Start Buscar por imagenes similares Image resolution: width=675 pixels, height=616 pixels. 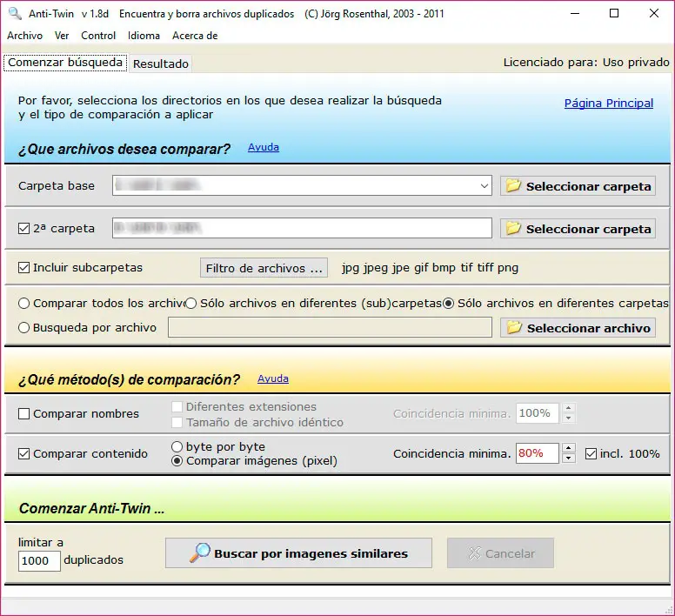[298, 553]
